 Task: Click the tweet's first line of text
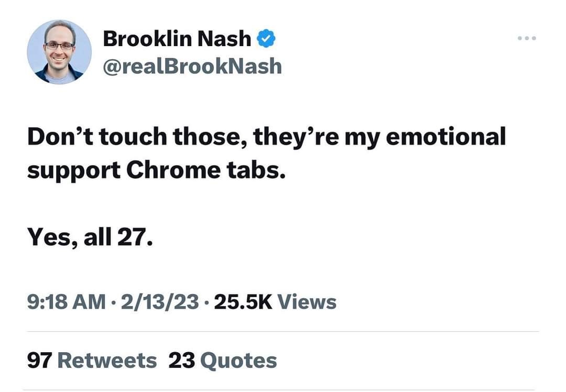[x=266, y=137]
